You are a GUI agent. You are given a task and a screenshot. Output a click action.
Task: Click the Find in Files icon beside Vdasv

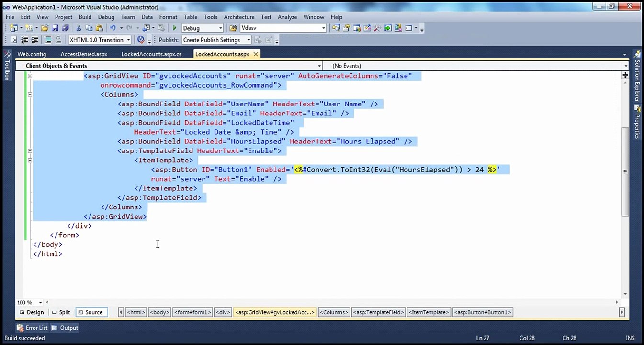[x=233, y=28]
